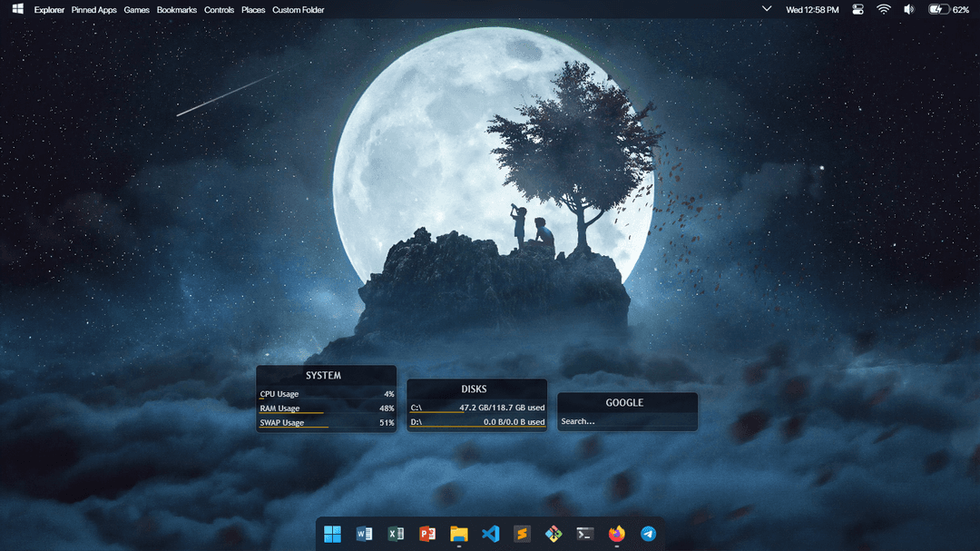Click the RAM Usage progress bar
Viewport: 980px width, 551px height.
pos(291,413)
